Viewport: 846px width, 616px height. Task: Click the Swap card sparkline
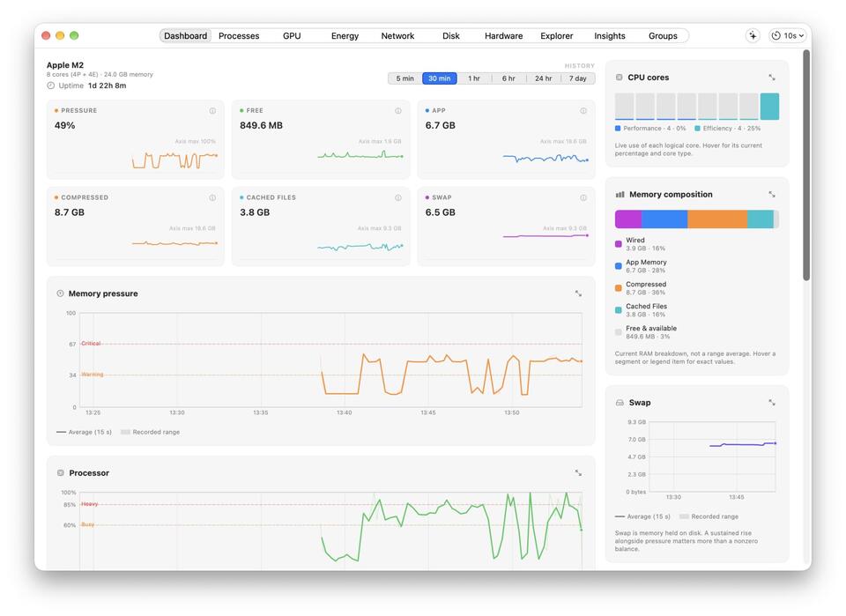tap(545, 235)
